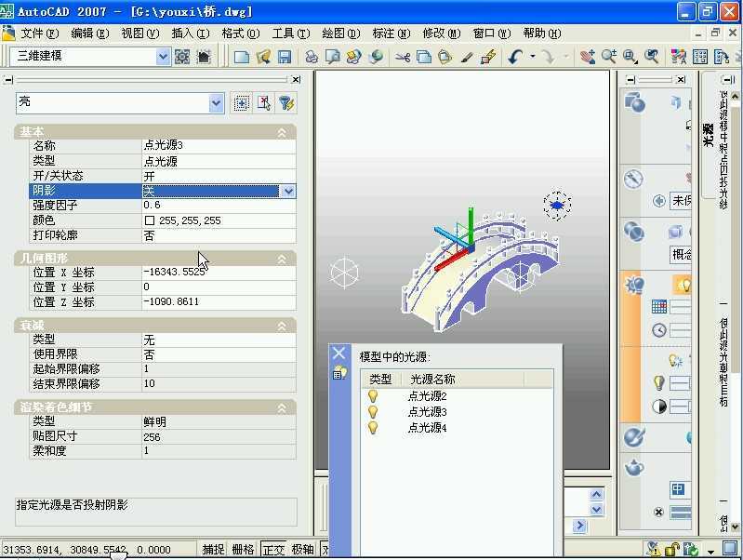Click the 光源 tool palette tab
Image resolution: width=743 pixels, height=560 pixels.
tap(708, 136)
